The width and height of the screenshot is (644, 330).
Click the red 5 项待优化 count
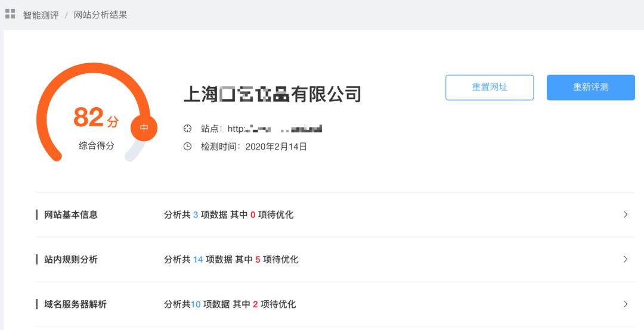258,259
